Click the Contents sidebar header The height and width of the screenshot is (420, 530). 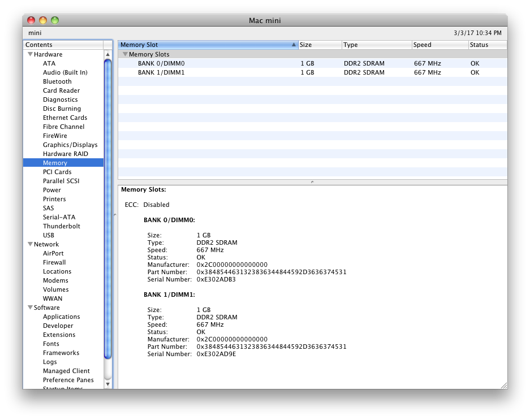click(x=63, y=45)
